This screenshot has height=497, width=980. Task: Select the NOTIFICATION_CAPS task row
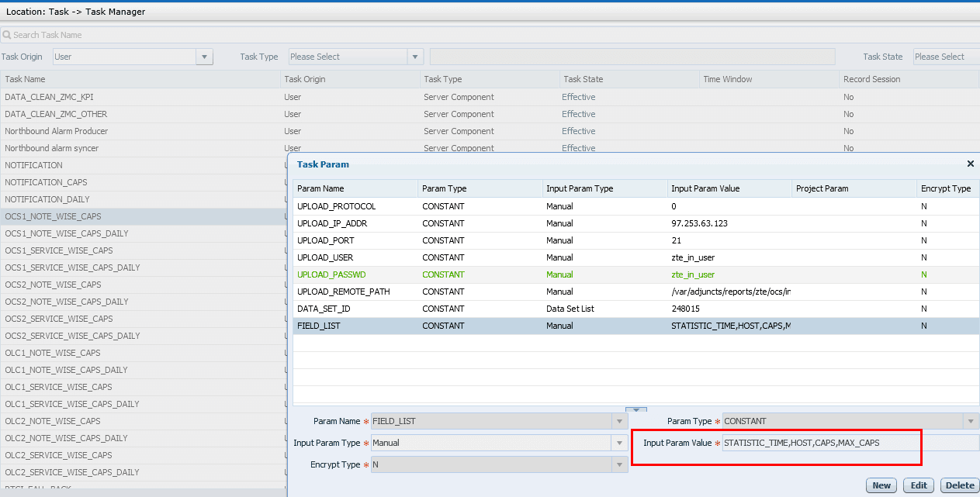point(144,182)
